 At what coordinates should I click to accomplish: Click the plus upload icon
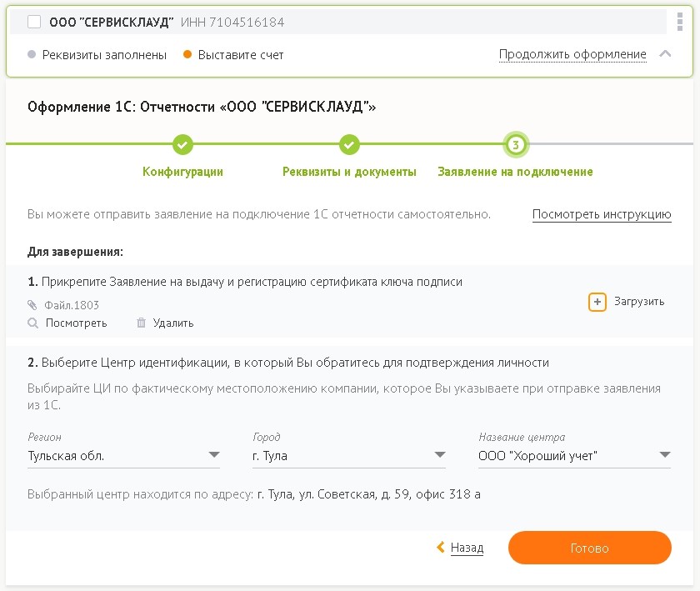[x=597, y=302]
